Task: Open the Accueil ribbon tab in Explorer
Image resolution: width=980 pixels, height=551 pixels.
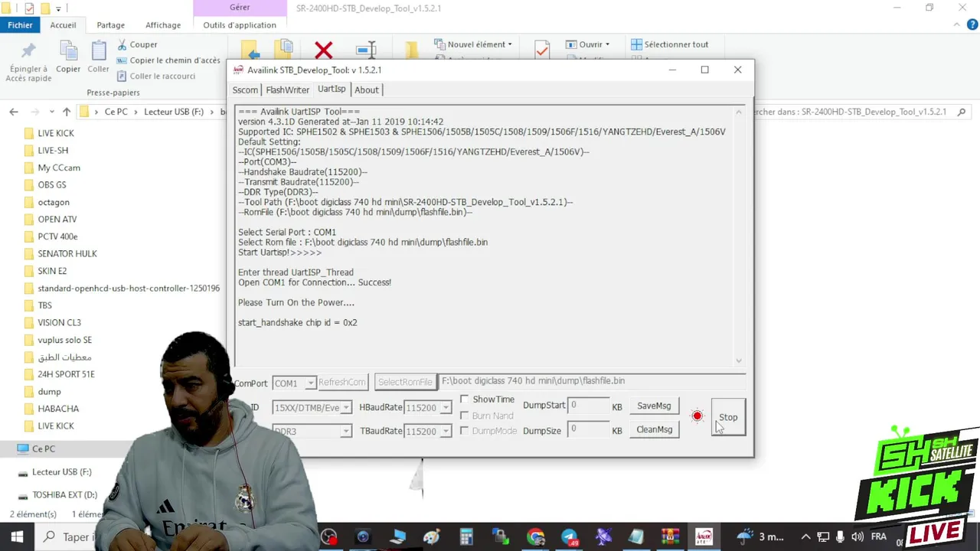Action: (64, 24)
